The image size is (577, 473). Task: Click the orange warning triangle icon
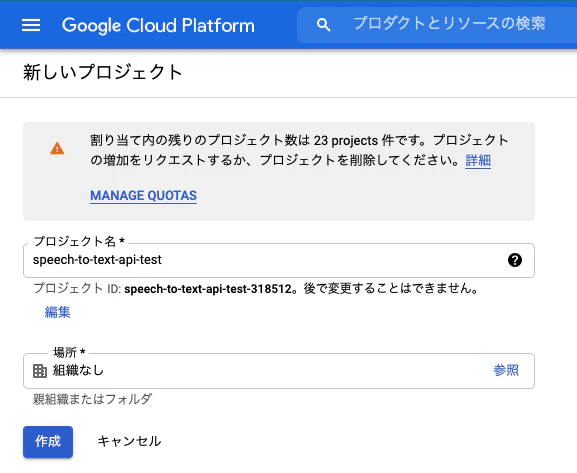57,149
